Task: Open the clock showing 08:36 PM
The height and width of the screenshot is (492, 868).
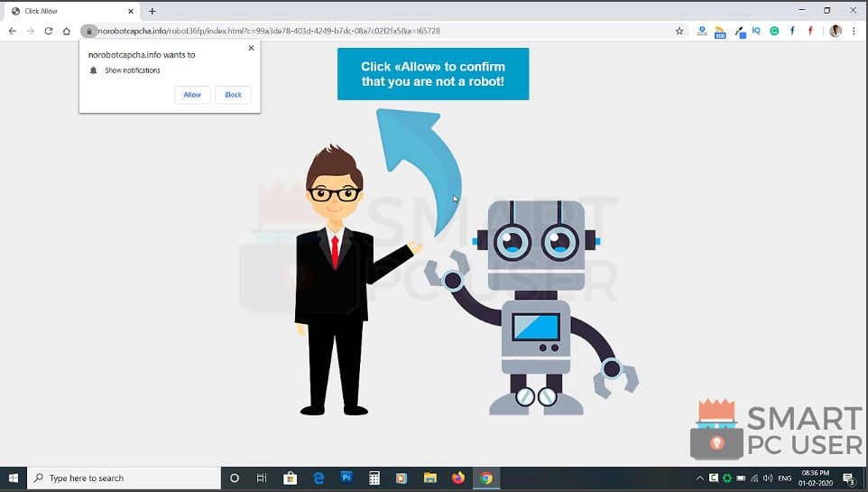Action: tap(815, 478)
